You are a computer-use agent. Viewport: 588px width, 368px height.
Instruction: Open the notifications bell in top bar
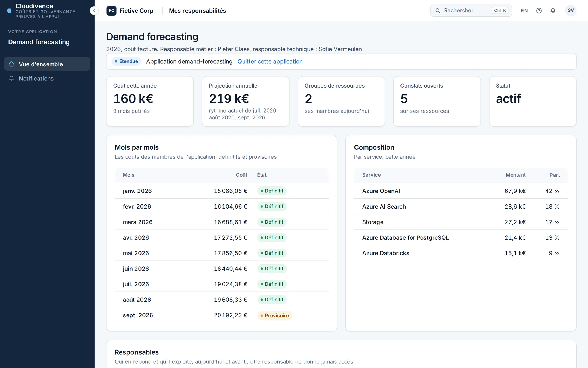553,11
